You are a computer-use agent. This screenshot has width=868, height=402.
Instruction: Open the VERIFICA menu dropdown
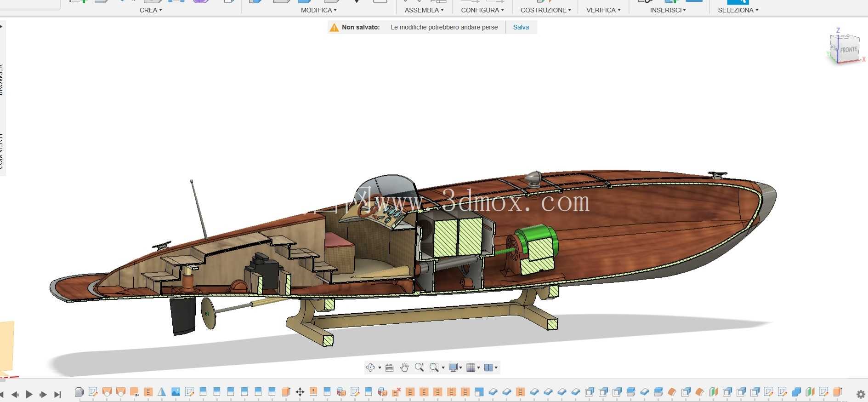tap(603, 10)
